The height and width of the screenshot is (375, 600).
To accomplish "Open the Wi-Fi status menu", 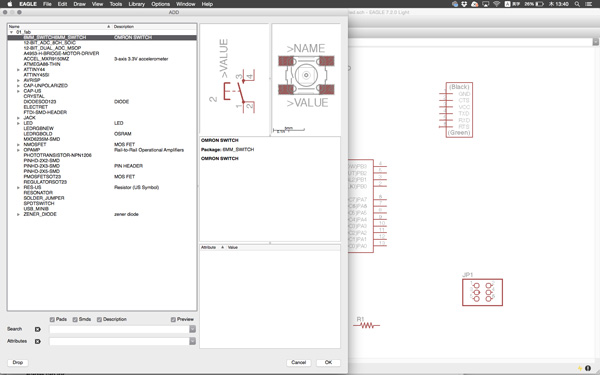I will (x=496, y=4).
